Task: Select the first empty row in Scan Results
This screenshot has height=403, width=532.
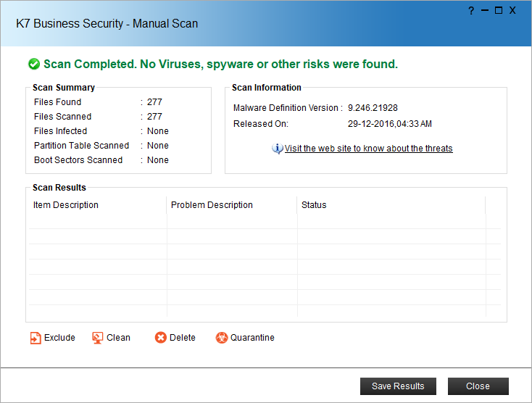Action: tap(261, 222)
